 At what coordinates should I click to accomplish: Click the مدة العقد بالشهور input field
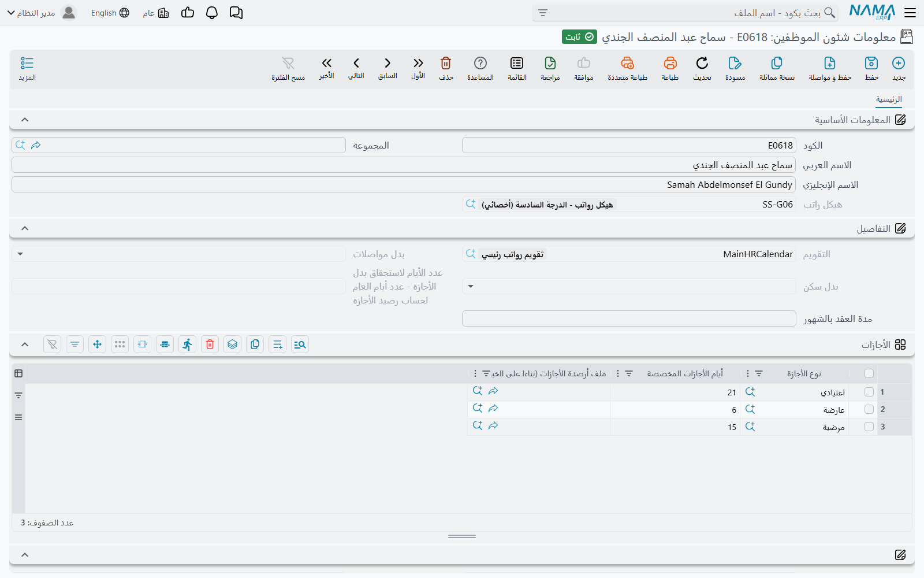click(x=629, y=318)
